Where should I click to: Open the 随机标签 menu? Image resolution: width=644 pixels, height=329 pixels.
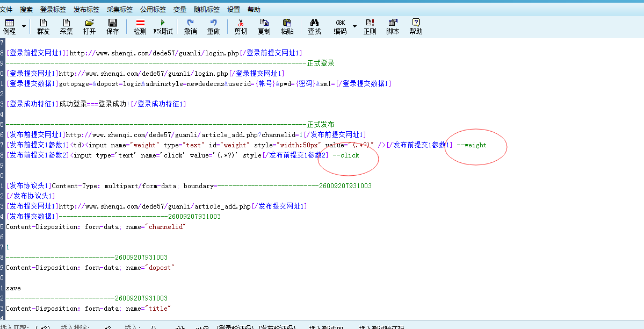207,10
